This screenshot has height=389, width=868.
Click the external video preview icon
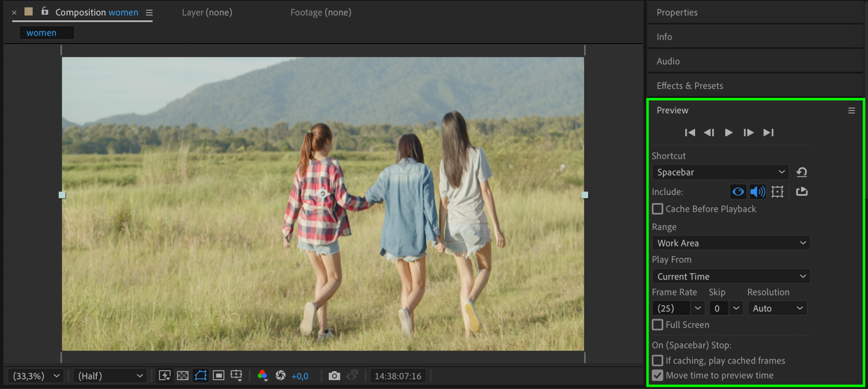801,192
